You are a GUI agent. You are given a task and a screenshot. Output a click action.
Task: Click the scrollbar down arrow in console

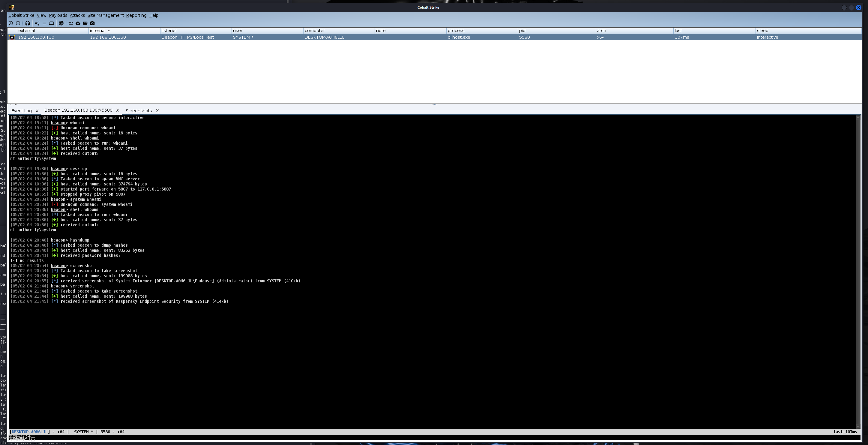click(x=858, y=426)
